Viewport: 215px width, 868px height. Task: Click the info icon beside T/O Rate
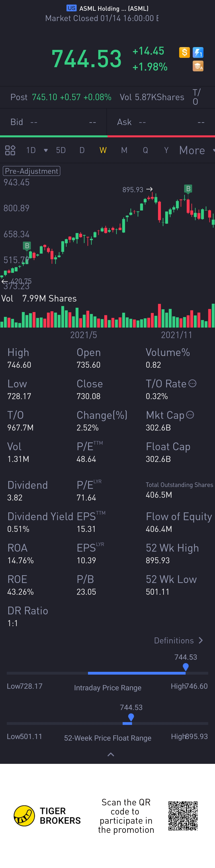pos(192,383)
